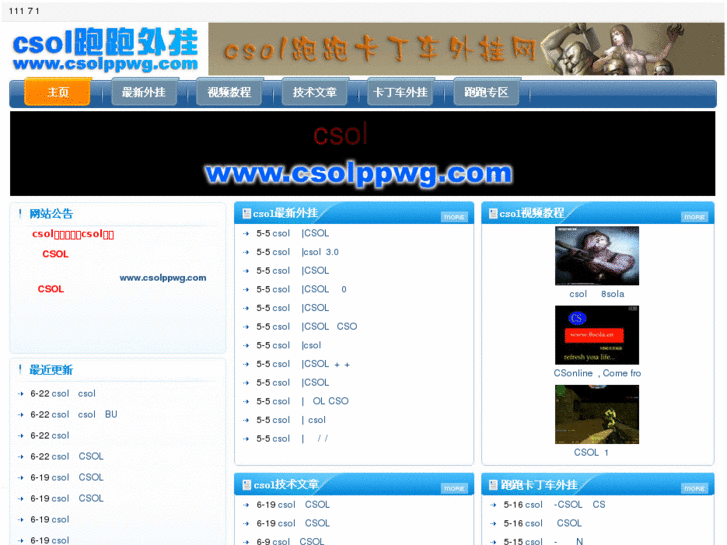Click arrow bullet beside '|CSOL CSO' row
This screenshot has width=727, height=545.
[x=246, y=327]
